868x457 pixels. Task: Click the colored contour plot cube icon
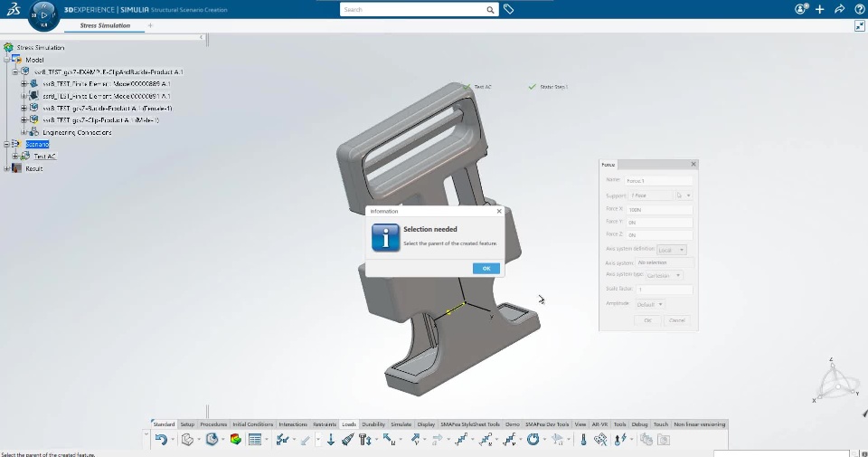pos(236,440)
